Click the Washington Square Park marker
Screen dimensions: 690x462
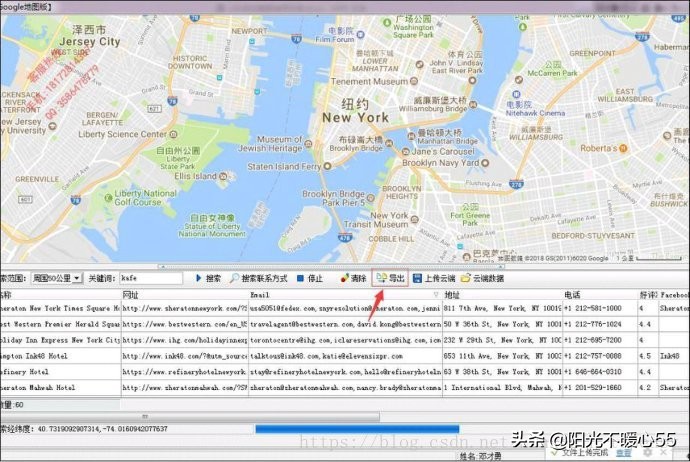(x=387, y=22)
